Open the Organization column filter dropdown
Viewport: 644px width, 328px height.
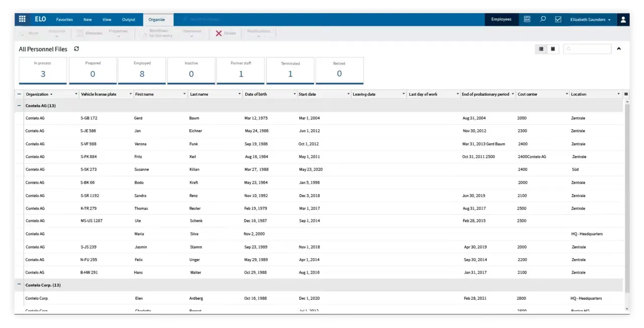click(76, 94)
